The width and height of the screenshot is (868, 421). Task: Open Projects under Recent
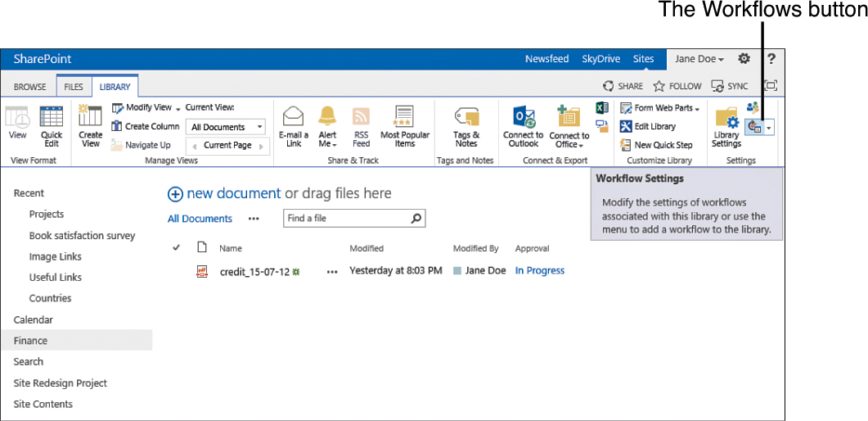click(x=47, y=215)
